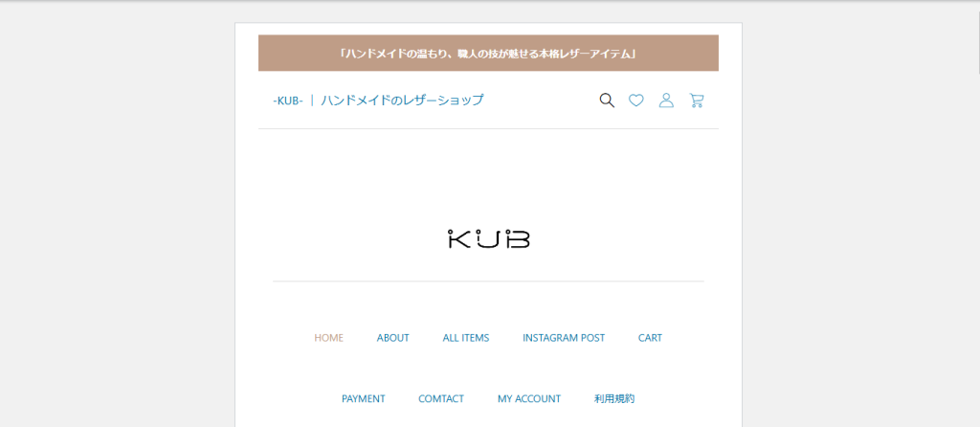980x427 pixels.
Task: Click the CART navigation link
Action: (650, 338)
